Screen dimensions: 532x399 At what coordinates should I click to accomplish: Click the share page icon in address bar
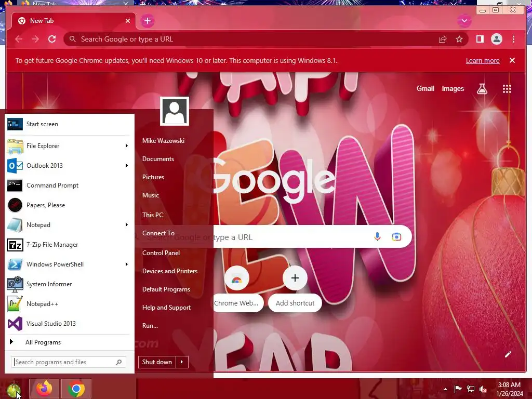click(x=443, y=39)
